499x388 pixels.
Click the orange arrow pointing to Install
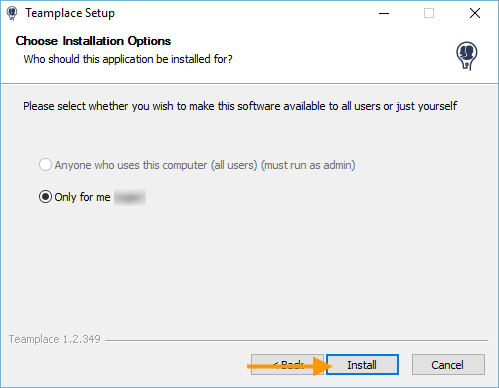pos(289,366)
